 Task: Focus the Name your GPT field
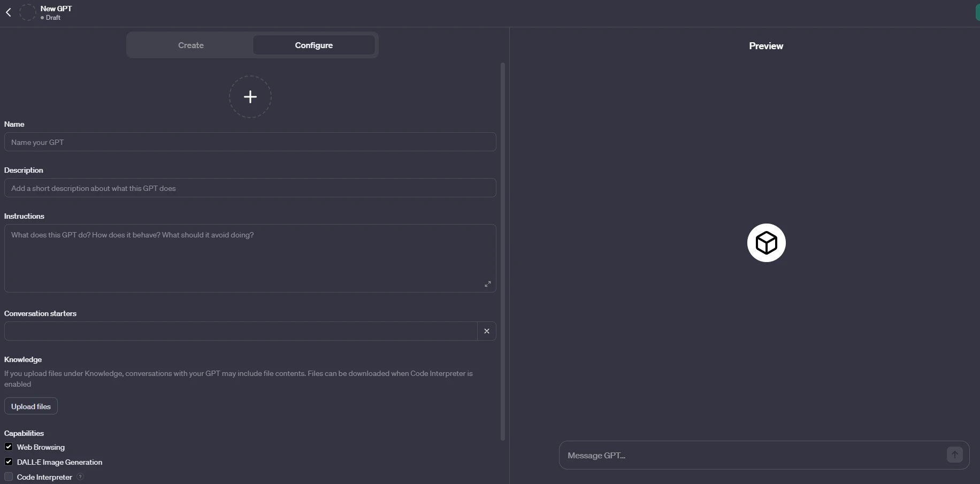[x=250, y=142]
